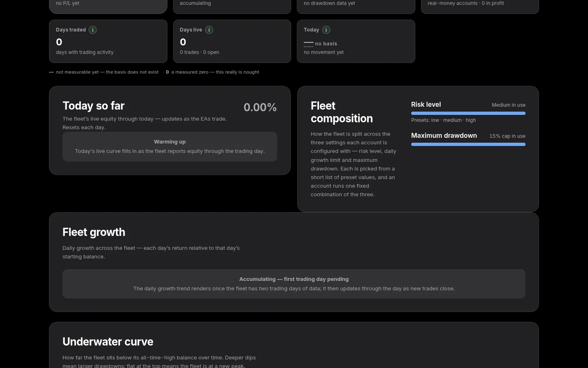The width and height of the screenshot is (588, 368).
Task: Show the Days live info tooltip icon
Action: [209, 30]
